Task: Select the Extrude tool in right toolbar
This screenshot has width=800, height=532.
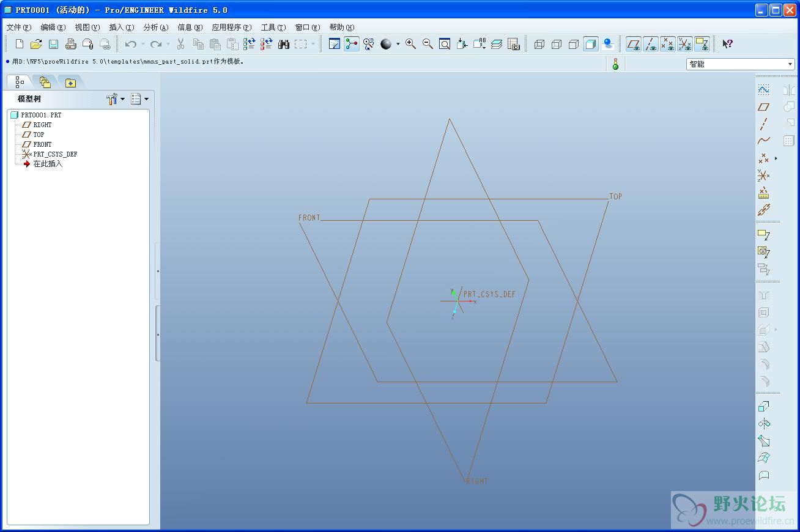Action: 763,407
